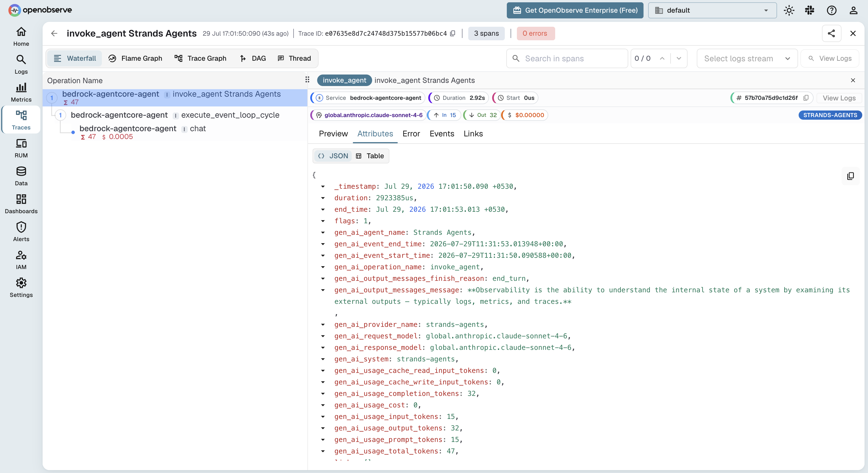The width and height of the screenshot is (868, 473).
Task: Switch to Flame Graph view
Action: point(136,58)
